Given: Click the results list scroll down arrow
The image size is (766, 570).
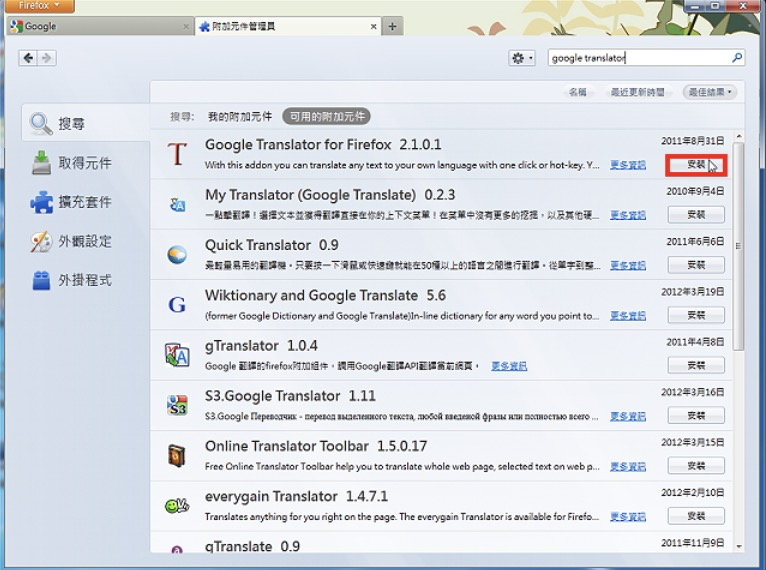Looking at the screenshot, I should tap(739, 547).
